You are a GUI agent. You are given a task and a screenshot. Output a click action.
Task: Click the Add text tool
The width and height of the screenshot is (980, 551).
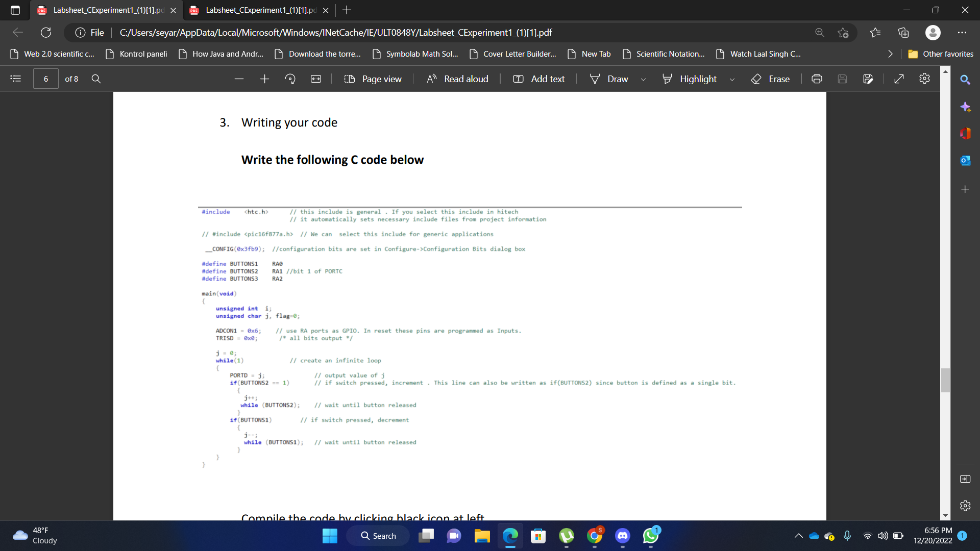539,79
